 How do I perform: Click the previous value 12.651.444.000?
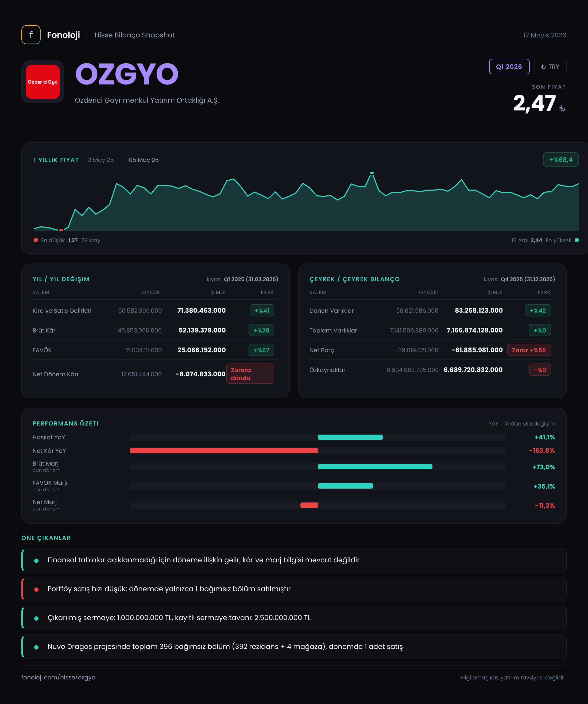pos(141,374)
